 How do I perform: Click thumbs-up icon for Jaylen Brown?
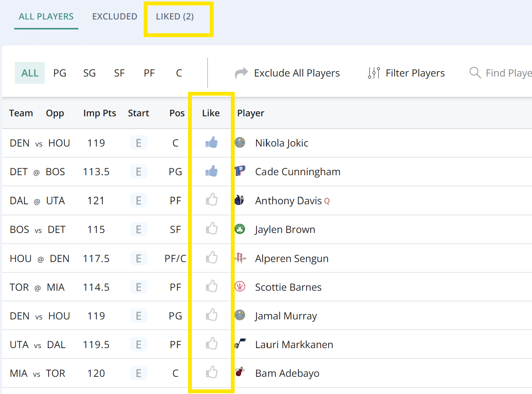211,229
